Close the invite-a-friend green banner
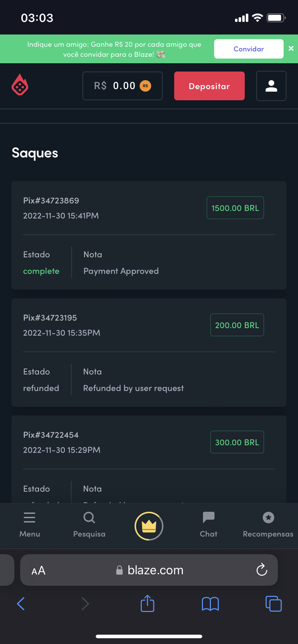The height and width of the screenshot is (644, 298). click(x=291, y=49)
